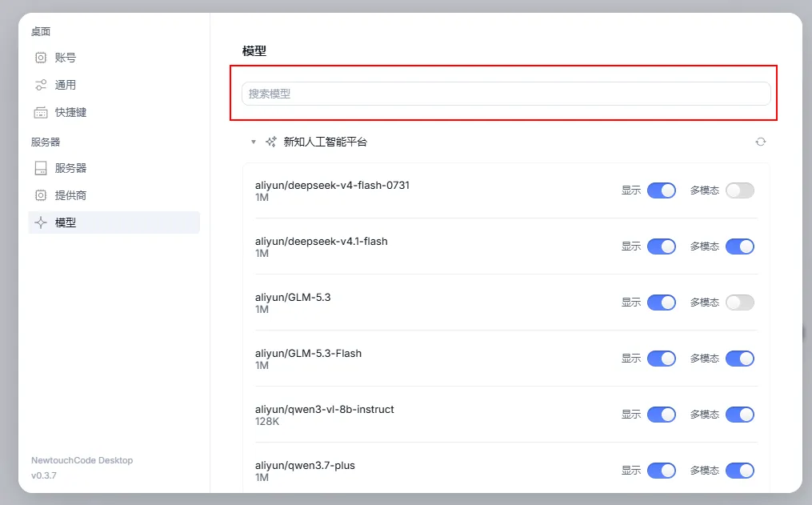The image size is (812, 505).
Task: Click the 128K context size label
Action: tap(266, 422)
